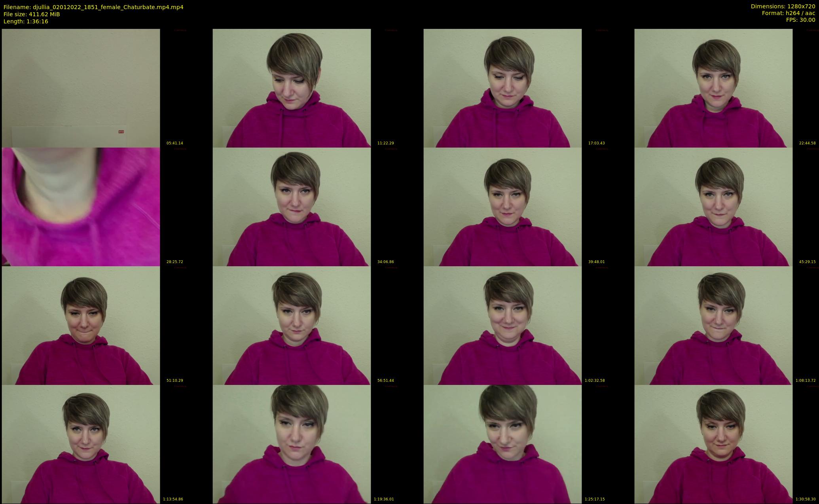Image resolution: width=819 pixels, height=504 pixels.
Task: Open the frame at 39:48.01
Action: [502, 207]
